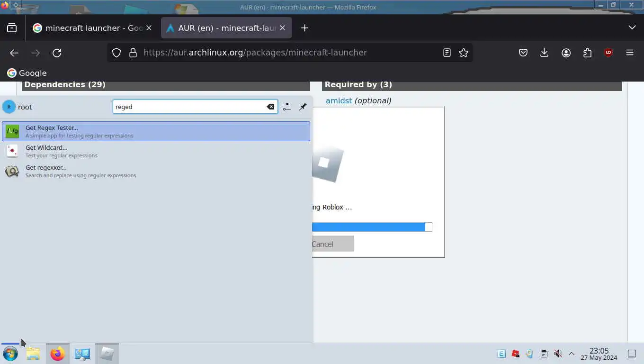This screenshot has width=644, height=364.
Task: Select Get Regex Tester search result
Action: pyautogui.click(x=156, y=131)
